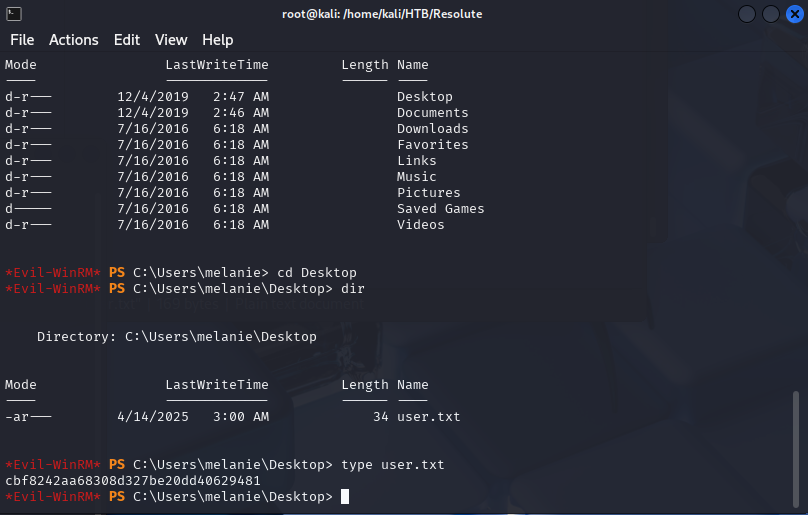808x515 pixels.
Task: Open the Help menu
Action: coord(217,40)
